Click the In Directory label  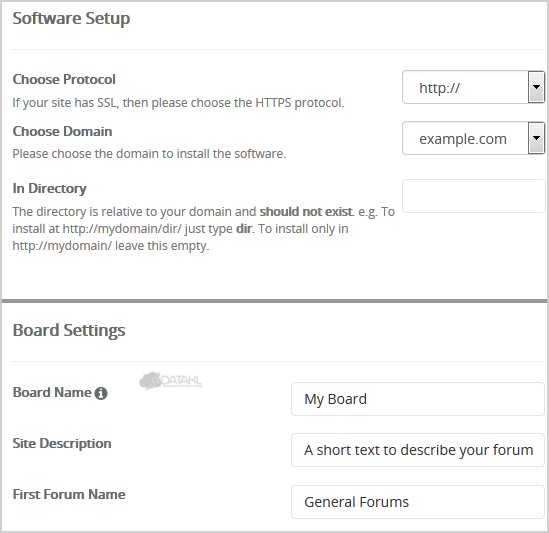49,188
